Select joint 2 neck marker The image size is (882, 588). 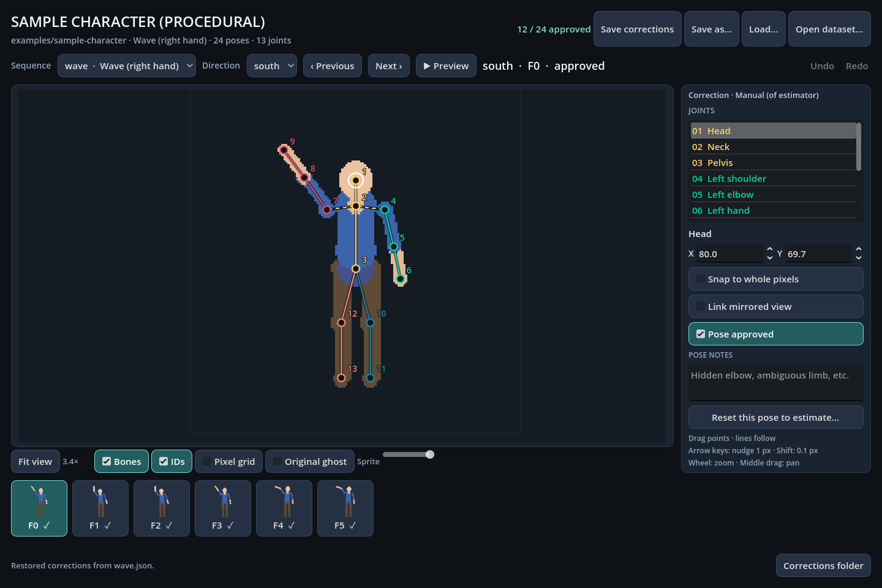(x=355, y=206)
